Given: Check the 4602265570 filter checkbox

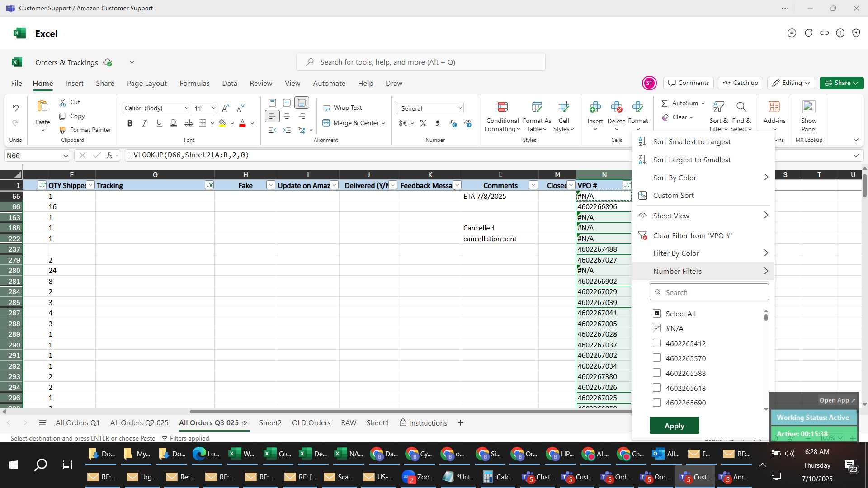Looking at the screenshot, I should click(657, 358).
